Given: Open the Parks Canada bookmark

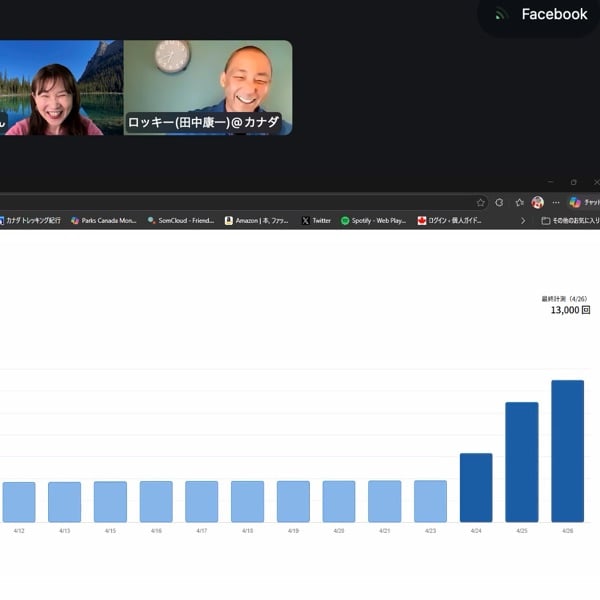Looking at the screenshot, I should (x=103, y=220).
